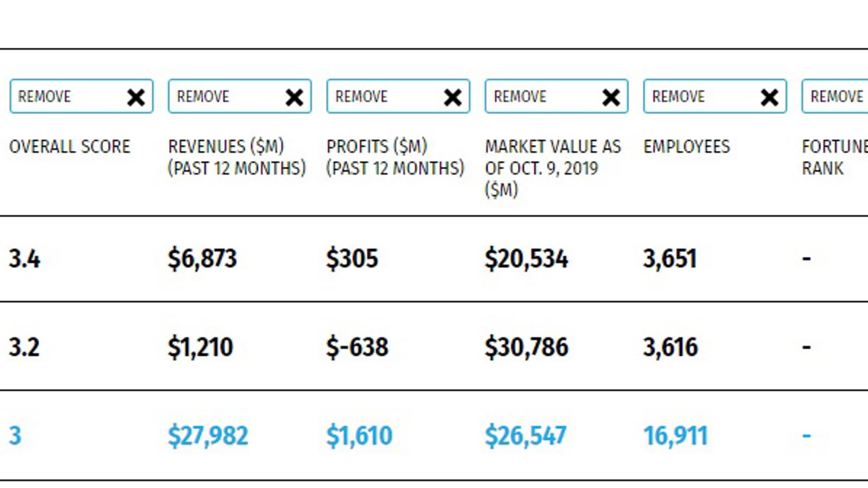
Task: Click the highlighted overall score 3
Action: click(x=15, y=436)
